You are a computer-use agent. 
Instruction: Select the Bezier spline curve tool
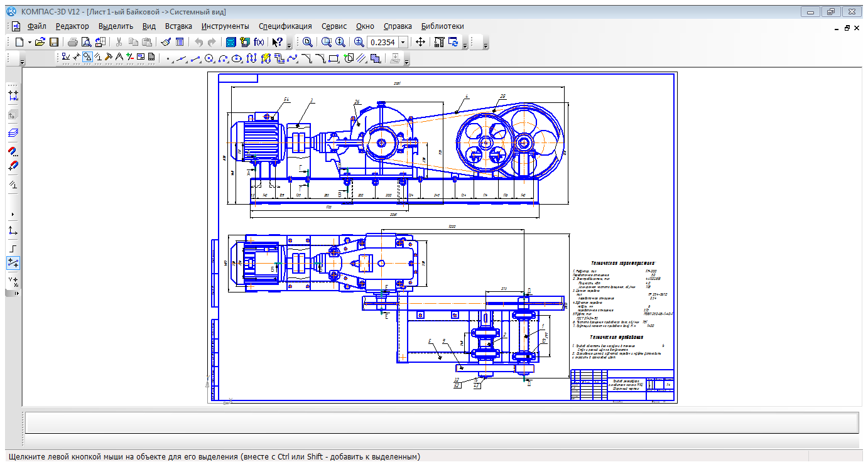292,58
